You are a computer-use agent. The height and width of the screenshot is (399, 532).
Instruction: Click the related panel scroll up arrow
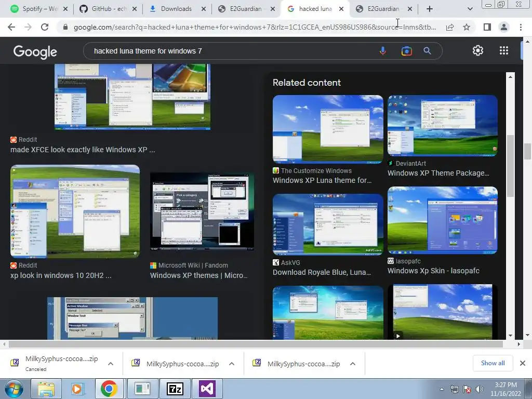[x=510, y=77]
